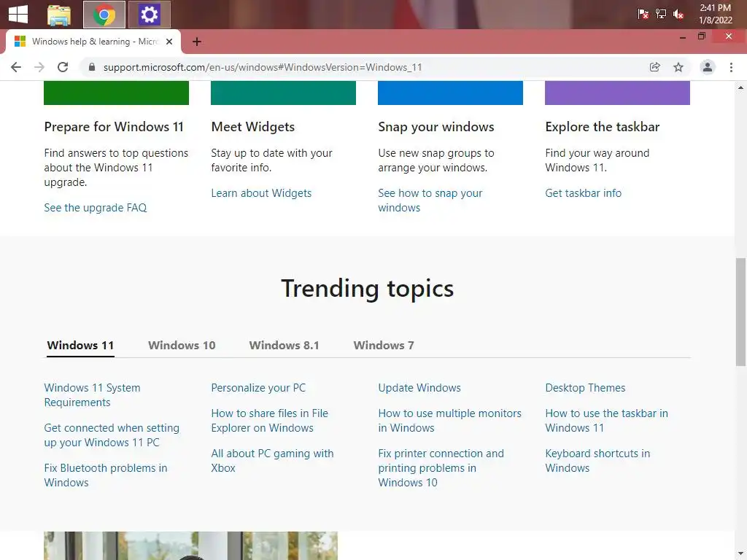Go forward with the forward arrow
The height and width of the screenshot is (560, 747).
tap(39, 67)
